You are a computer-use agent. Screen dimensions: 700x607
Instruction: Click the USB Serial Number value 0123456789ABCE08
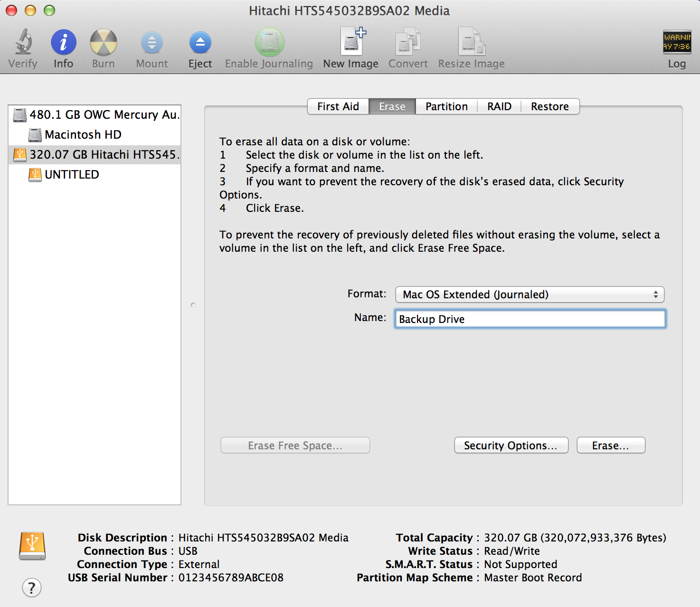click(231, 578)
